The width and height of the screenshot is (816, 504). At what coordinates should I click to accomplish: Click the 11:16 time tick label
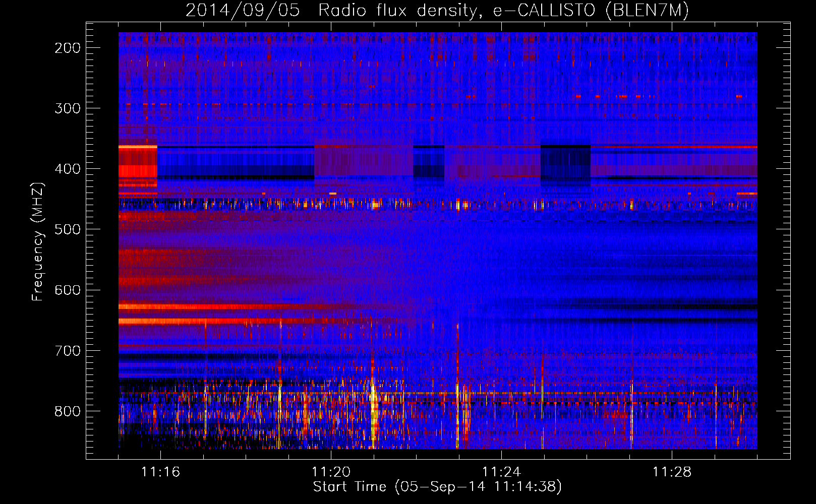point(160,472)
